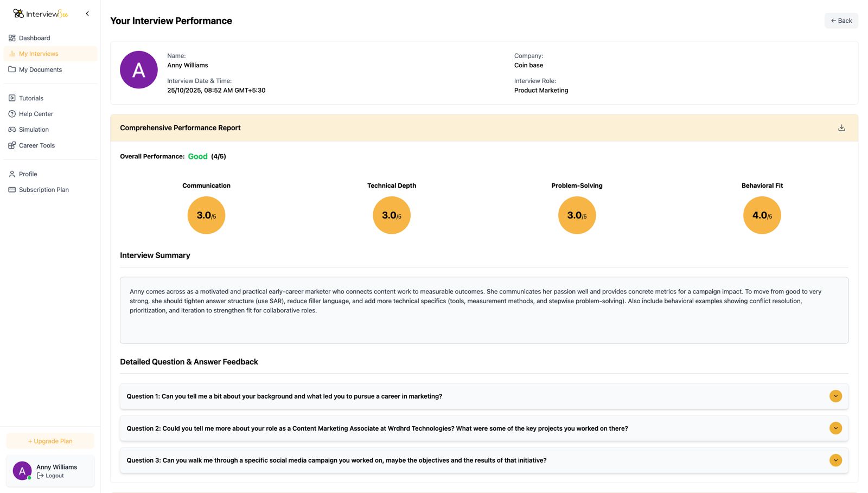Screen dimensions: 868x493
Task: Go back using the Back button
Action: click(x=841, y=21)
